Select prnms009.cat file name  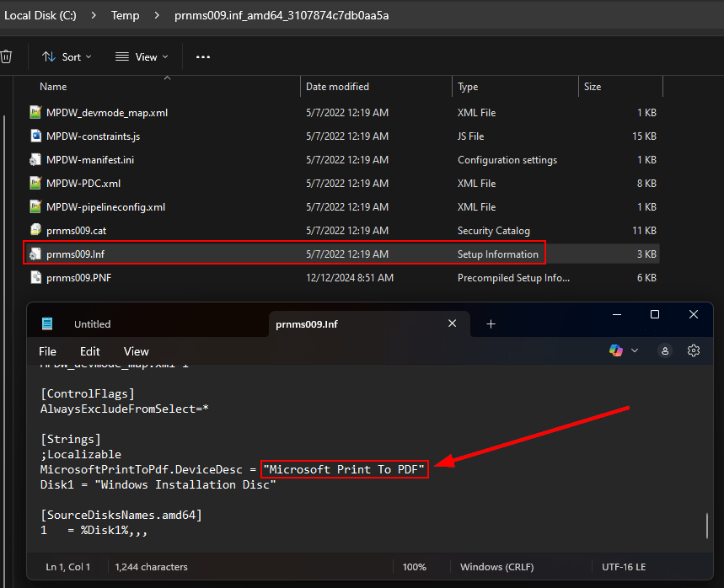pyautogui.click(x=76, y=230)
